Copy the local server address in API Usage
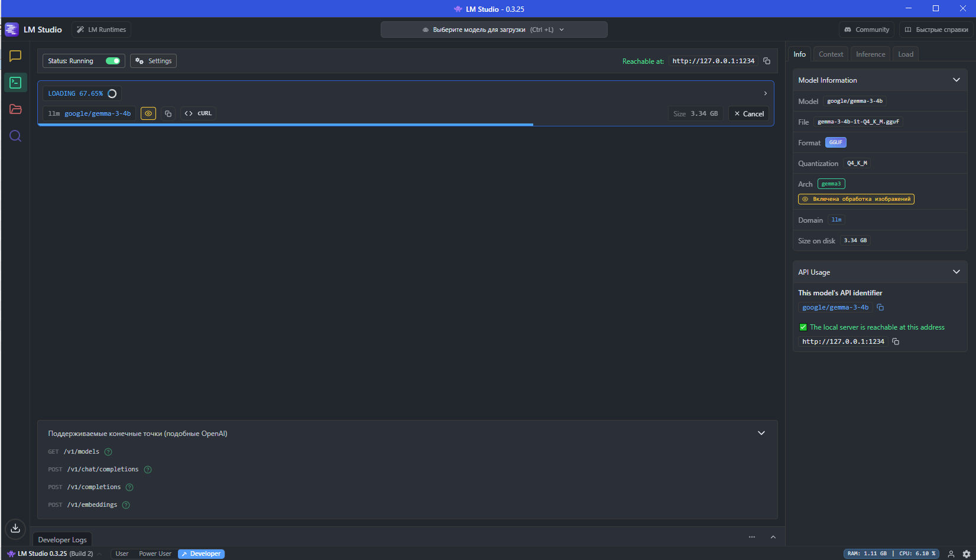The height and width of the screenshot is (560, 976). (896, 341)
